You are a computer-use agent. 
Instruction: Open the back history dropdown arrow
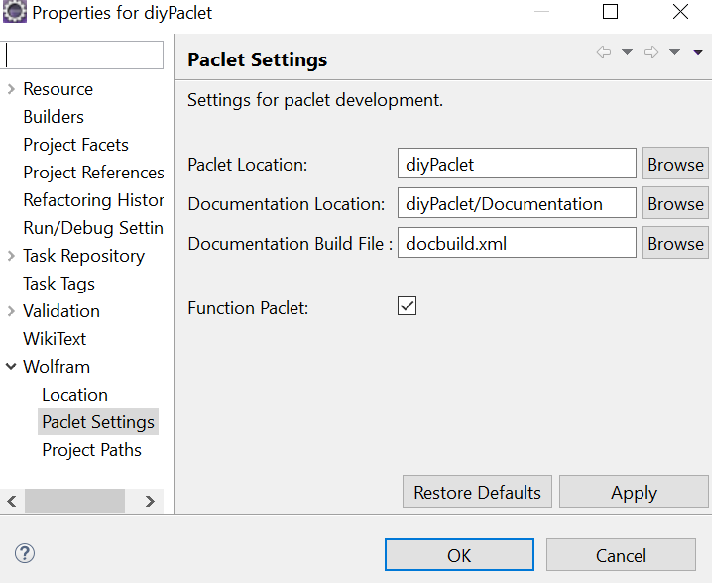point(627,52)
